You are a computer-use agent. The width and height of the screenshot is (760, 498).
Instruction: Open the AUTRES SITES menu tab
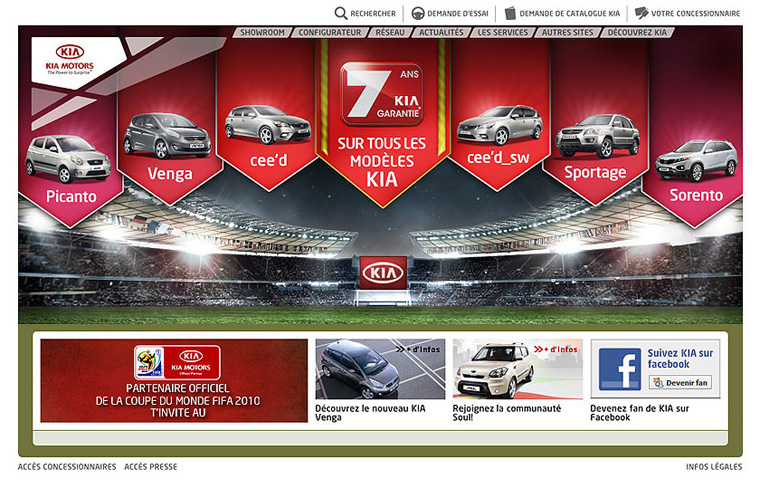pos(567,32)
